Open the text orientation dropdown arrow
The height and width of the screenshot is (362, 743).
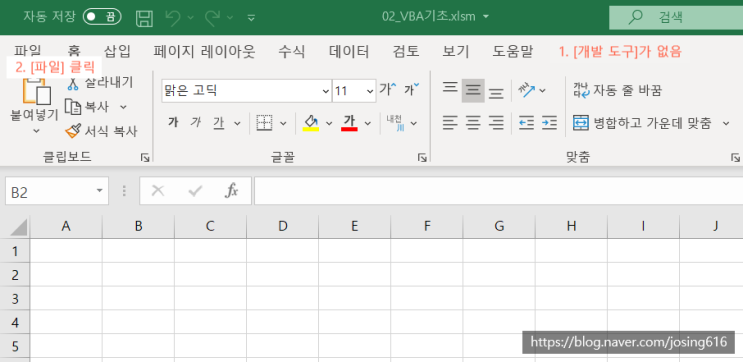coord(543,90)
